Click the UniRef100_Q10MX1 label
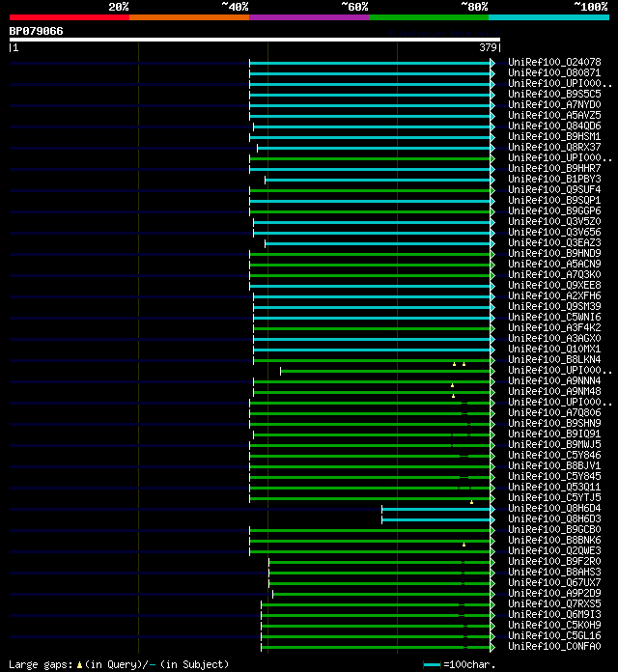 (554, 350)
